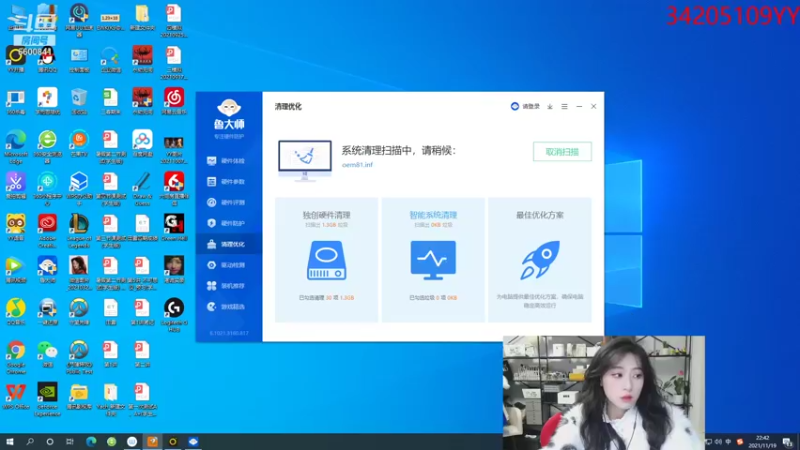Click the taskbar search magnifier icon
The width and height of the screenshot is (800, 450).
click(30, 441)
